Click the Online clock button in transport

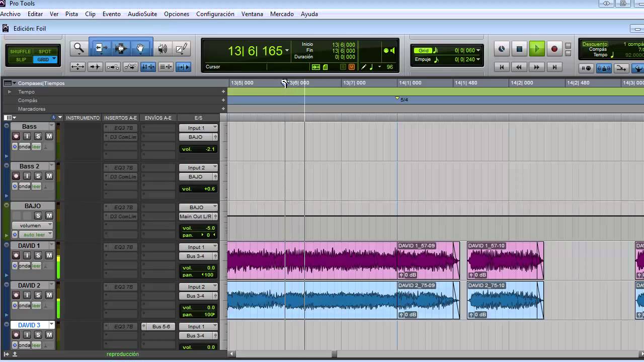click(502, 49)
